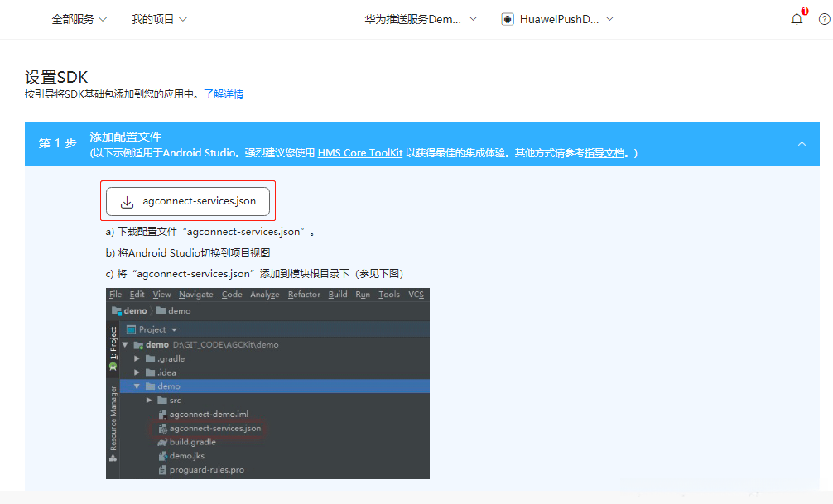This screenshot has height=504, width=833.
Task: Click the Refactor menu in the Android Studio image
Action: [304, 295]
